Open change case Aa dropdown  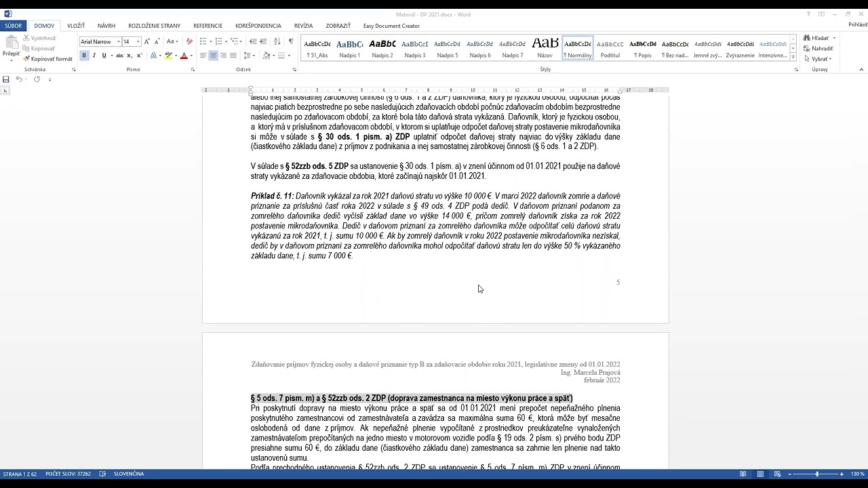(x=172, y=41)
